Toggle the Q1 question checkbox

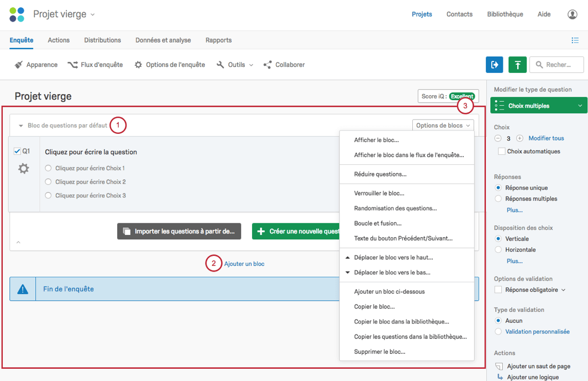point(17,152)
